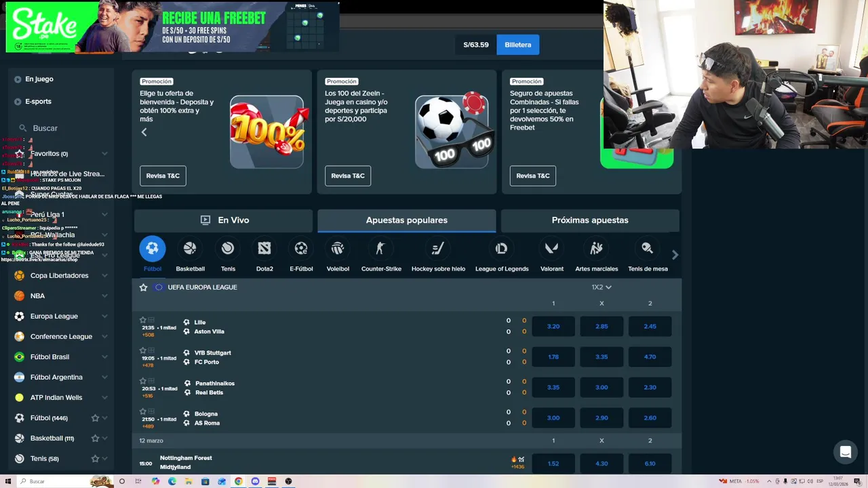Expand Conference League chevron in sidebar

[x=104, y=337]
